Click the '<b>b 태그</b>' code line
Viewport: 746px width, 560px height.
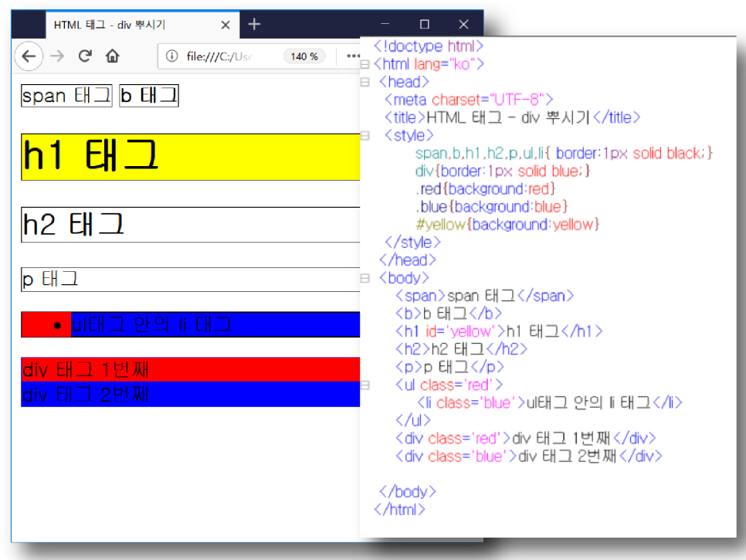(449, 314)
